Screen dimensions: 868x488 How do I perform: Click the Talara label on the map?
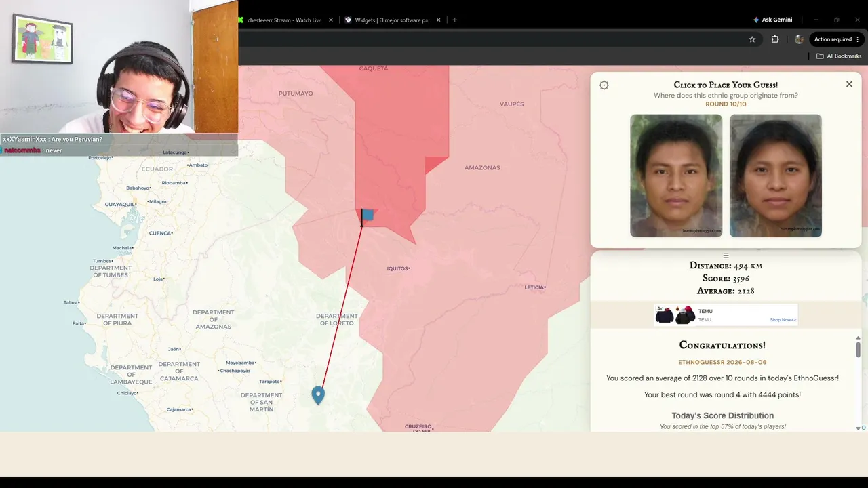(x=71, y=302)
